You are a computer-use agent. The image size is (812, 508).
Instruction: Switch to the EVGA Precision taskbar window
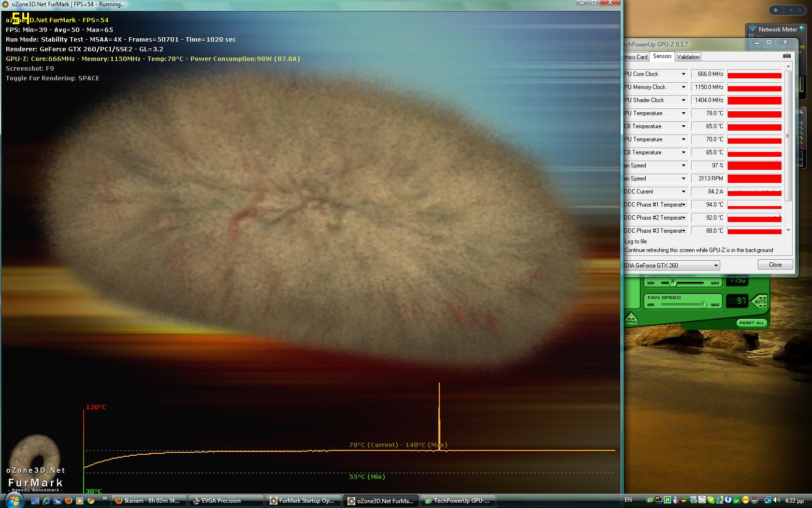(x=226, y=501)
